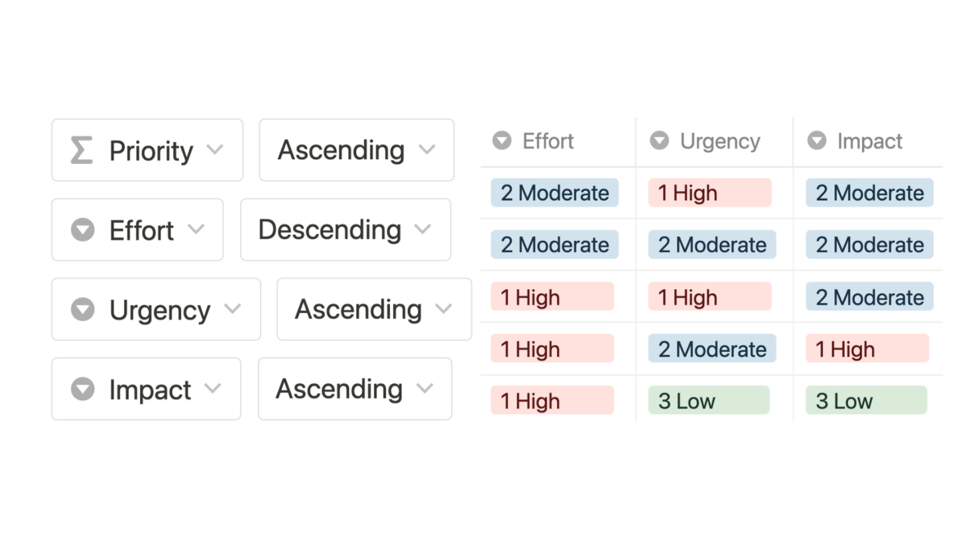Click the green 3 Low tag in Impact column
Viewport: 980px width, 536px height.
pos(866,401)
